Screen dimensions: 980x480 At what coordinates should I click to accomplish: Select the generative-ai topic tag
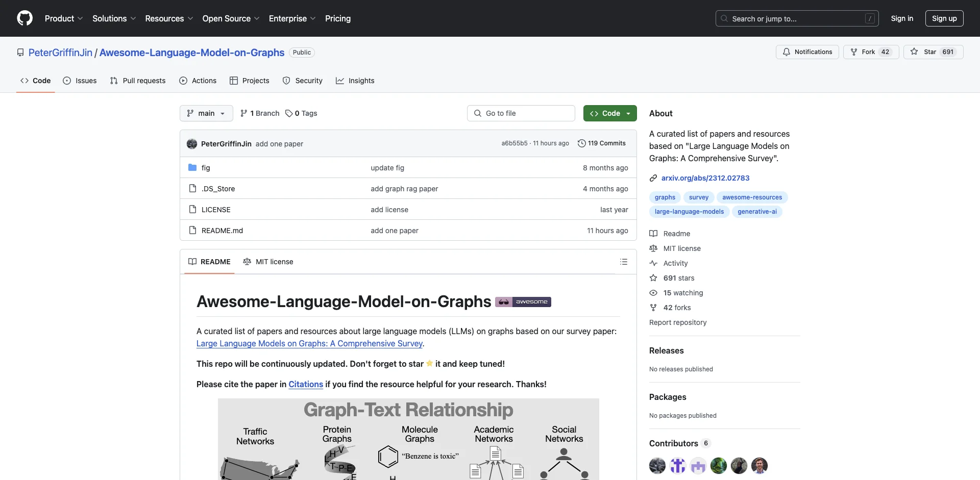pos(757,212)
